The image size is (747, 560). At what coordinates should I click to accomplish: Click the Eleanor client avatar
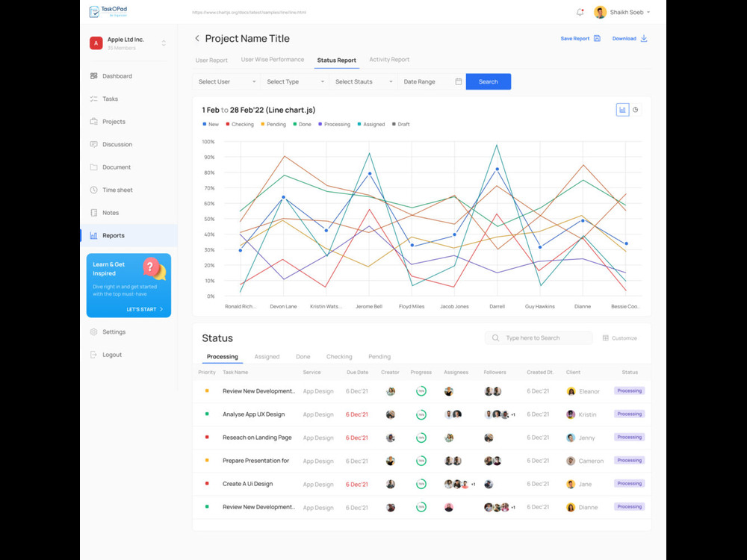[x=571, y=391]
